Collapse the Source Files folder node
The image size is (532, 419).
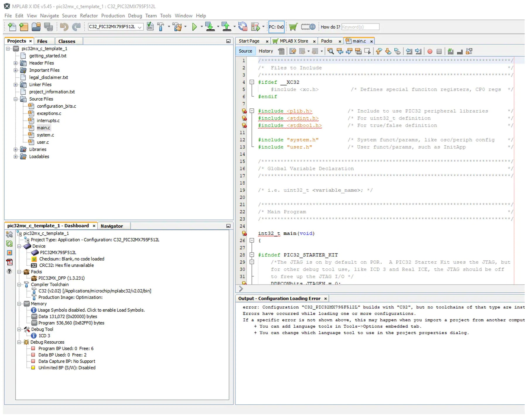pyautogui.click(x=16, y=99)
